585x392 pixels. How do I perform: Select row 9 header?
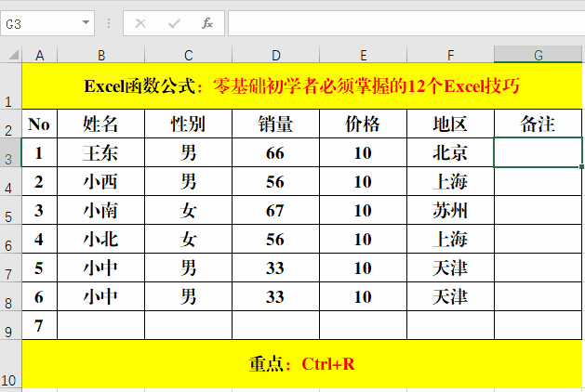pos(11,325)
